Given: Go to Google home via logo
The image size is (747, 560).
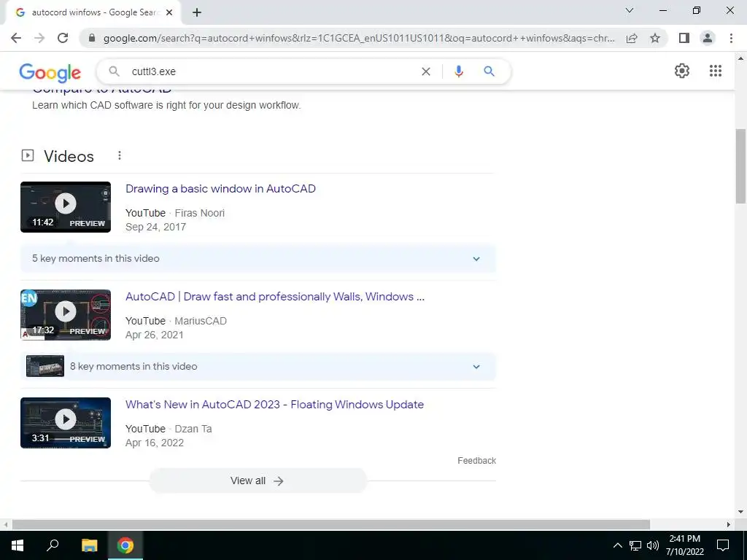Looking at the screenshot, I should click(50, 72).
